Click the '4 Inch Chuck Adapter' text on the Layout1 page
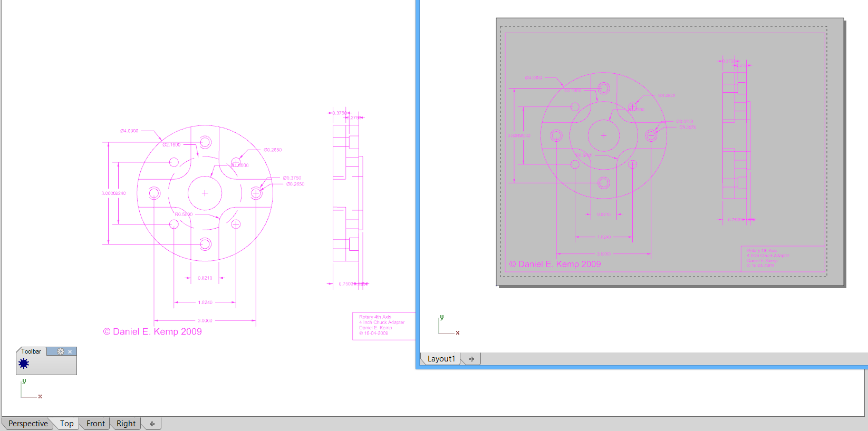Image resolution: width=868 pixels, height=431 pixels. (x=768, y=256)
